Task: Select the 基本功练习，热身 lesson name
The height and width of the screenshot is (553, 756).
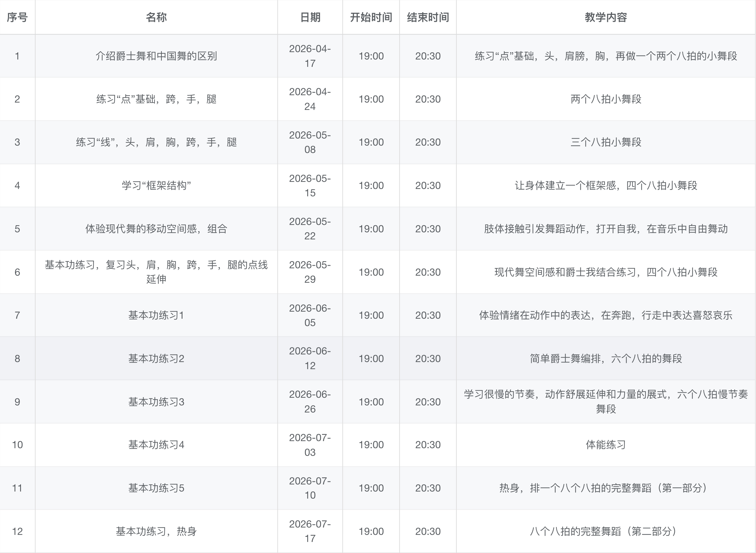Action: click(156, 531)
